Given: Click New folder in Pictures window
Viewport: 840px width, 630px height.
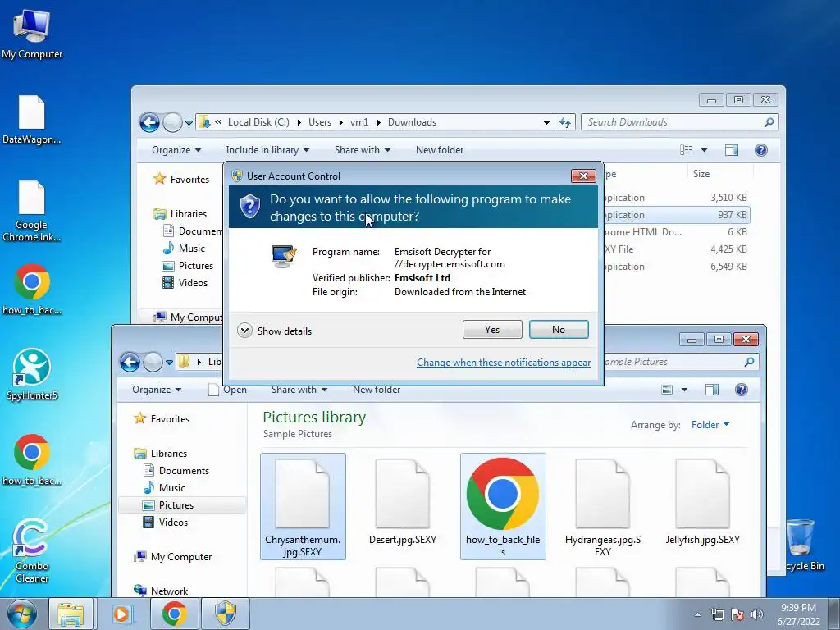Looking at the screenshot, I should [x=376, y=390].
